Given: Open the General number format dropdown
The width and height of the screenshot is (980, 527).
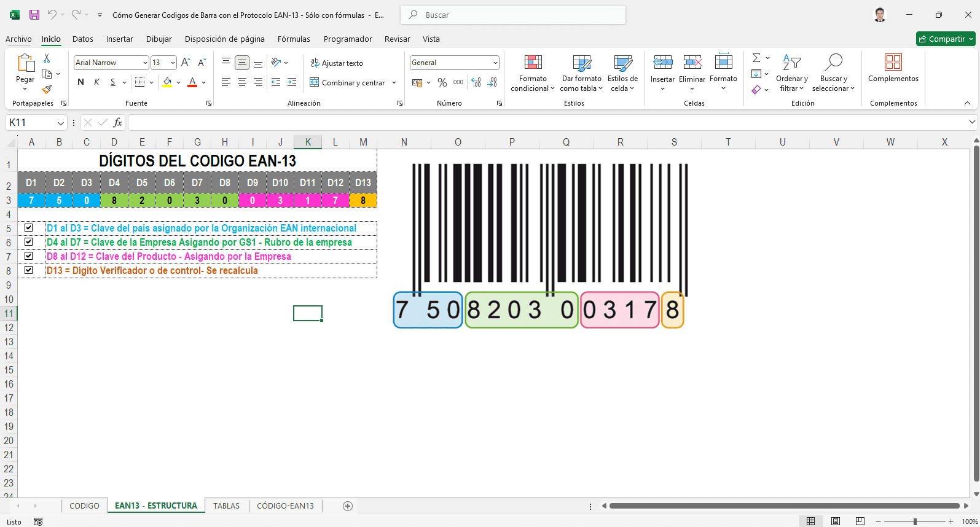Looking at the screenshot, I should (495, 63).
